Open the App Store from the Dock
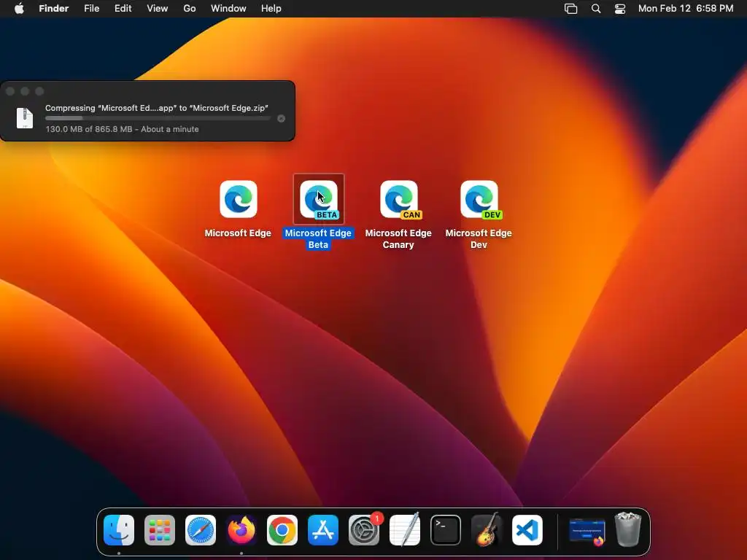The height and width of the screenshot is (560, 747). coord(323,530)
